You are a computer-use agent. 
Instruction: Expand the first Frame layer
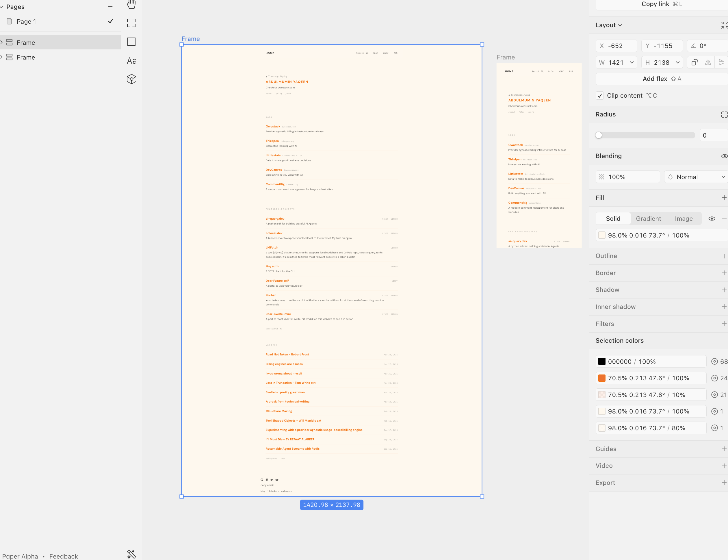(2, 42)
